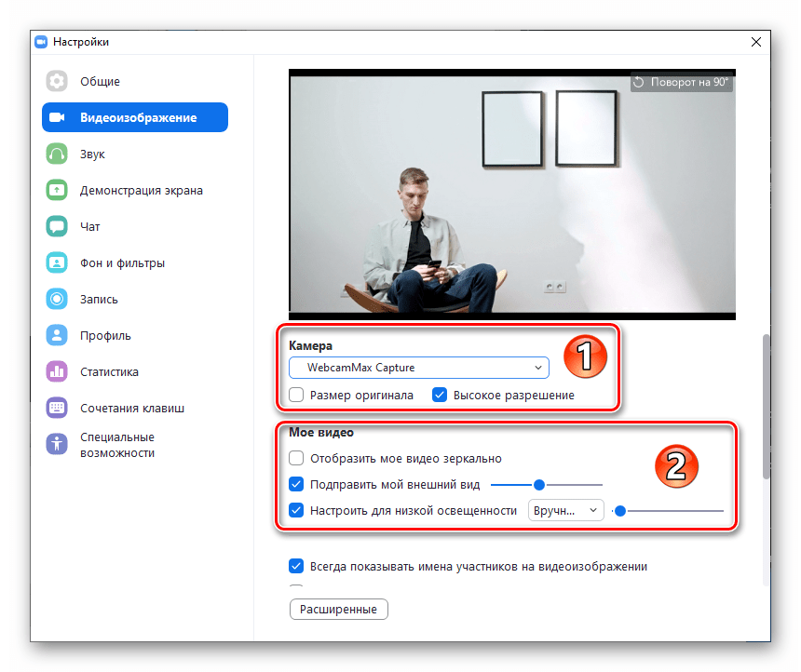Open the Statistics (Статистика) chart icon

(57, 372)
